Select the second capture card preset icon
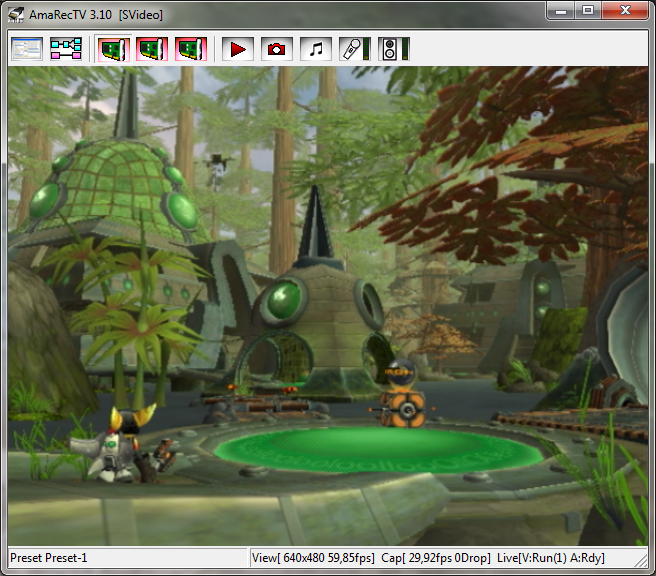The width and height of the screenshot is (656, 576). 152,49
